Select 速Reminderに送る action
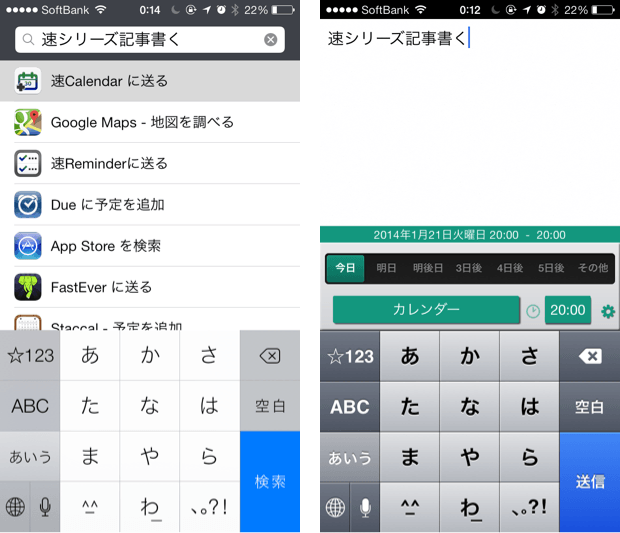 click(150, 163)
